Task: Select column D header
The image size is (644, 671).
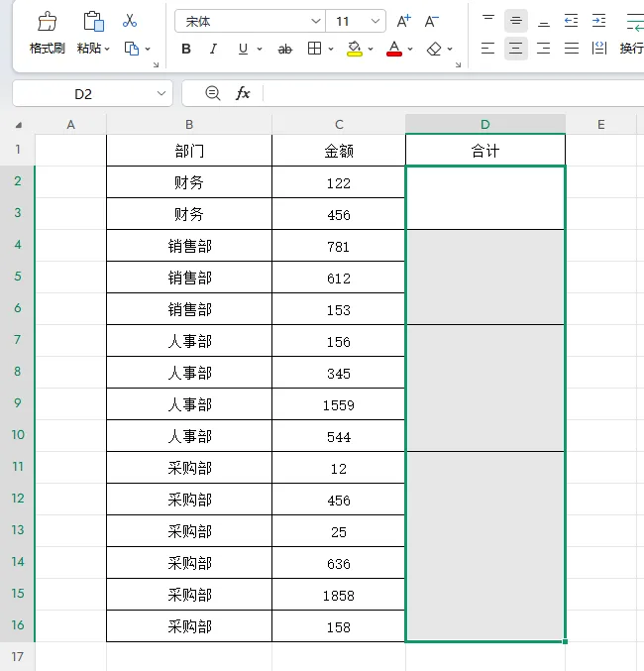Action: [485, 124]
